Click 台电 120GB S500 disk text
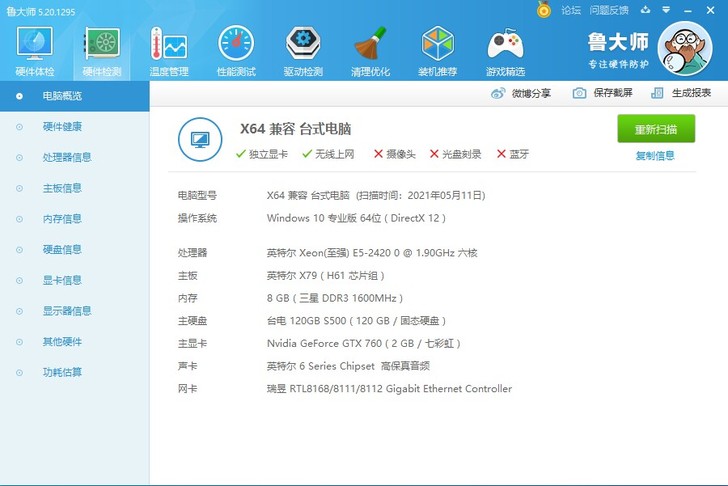The height and width of the screenshot is (486, 728). coord(356,321)
